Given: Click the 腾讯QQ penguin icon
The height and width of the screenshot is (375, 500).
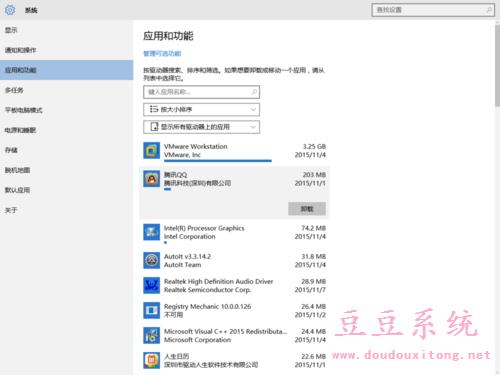Looking at the screenshot, I should tap(152, 179).
